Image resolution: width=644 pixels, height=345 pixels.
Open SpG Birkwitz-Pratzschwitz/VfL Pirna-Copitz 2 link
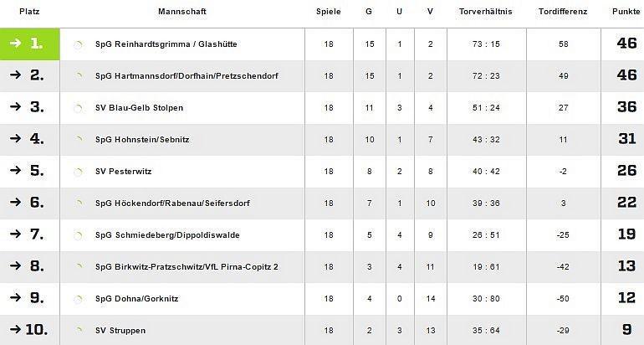pos(187,267)
